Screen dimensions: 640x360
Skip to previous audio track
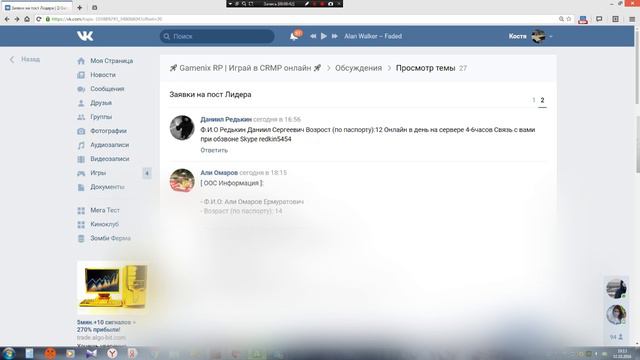313,36
